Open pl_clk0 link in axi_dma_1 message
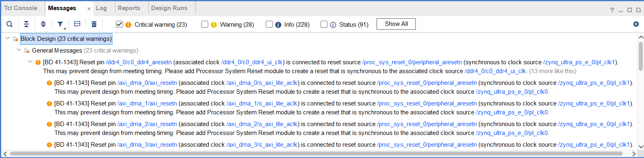 512,112
